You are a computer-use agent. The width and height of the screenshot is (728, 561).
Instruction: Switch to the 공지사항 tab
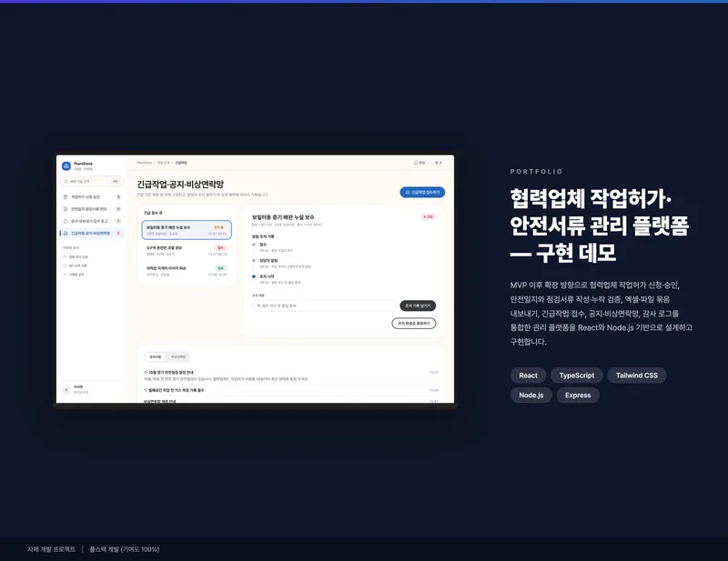156,356
